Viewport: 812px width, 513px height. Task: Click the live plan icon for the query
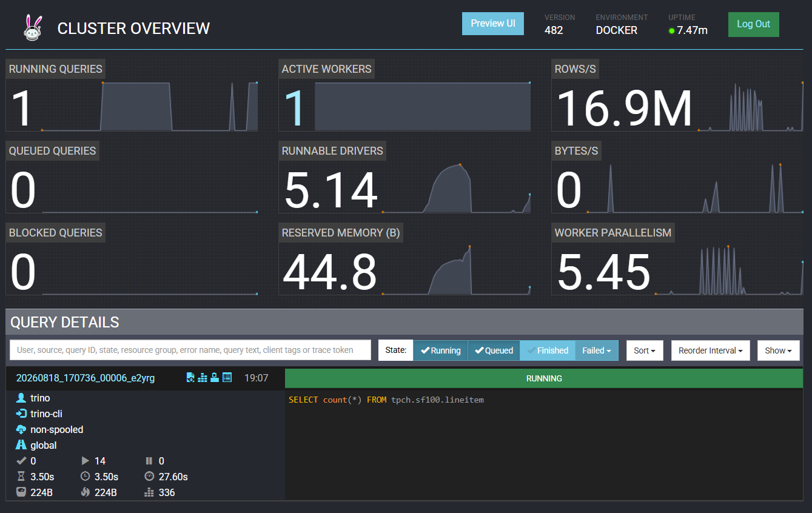[x=215, y=378]
